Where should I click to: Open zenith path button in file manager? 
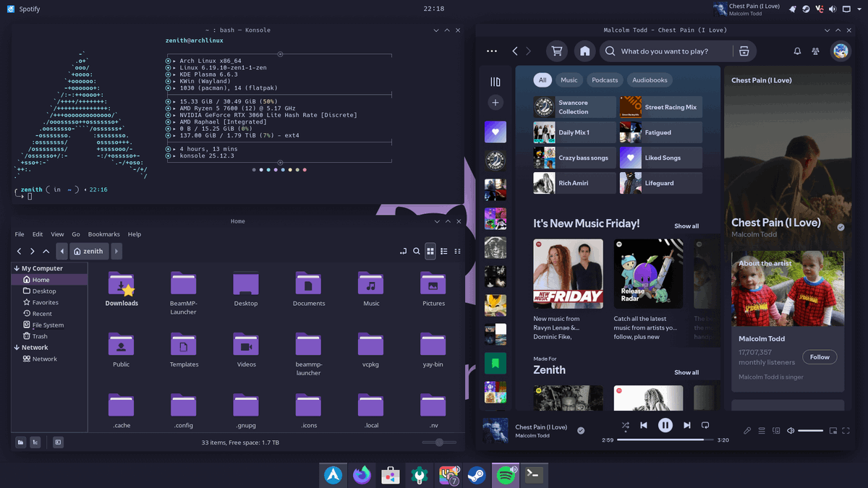90,251
